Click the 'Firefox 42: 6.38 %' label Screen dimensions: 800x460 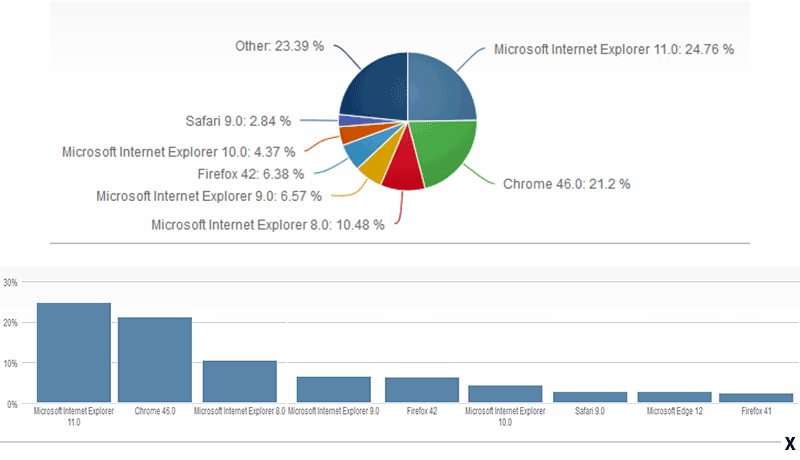coord(251,174)
